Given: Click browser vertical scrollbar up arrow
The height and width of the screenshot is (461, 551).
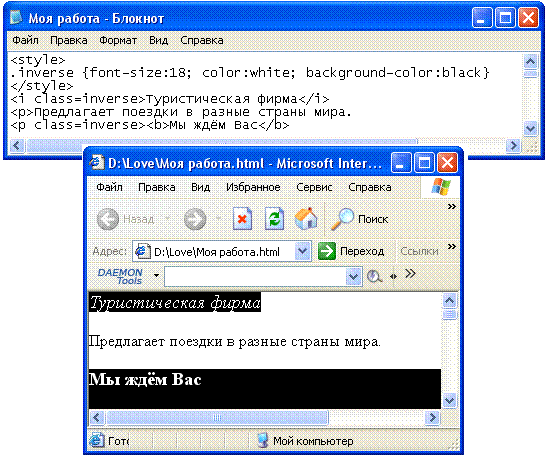Looking at the screenshot, I should pos(449,300).
